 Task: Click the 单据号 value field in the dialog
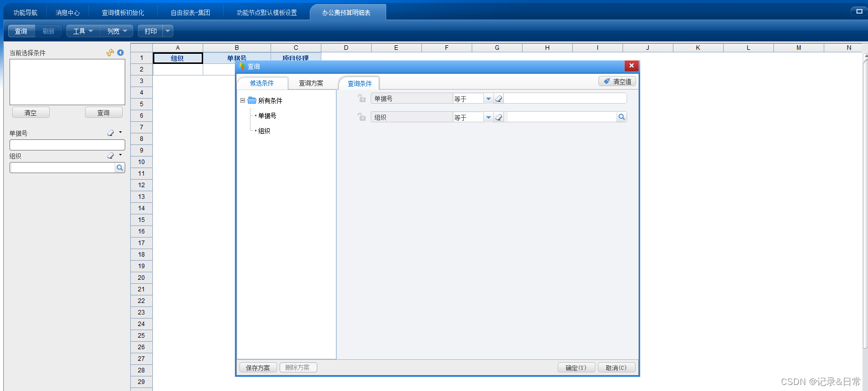click(x=565, y=99)
